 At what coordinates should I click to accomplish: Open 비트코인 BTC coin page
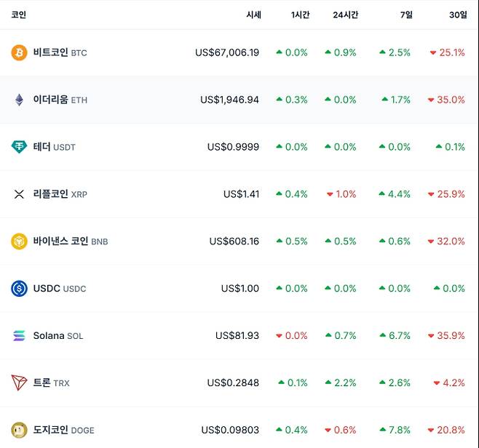[x=60, y=52]
